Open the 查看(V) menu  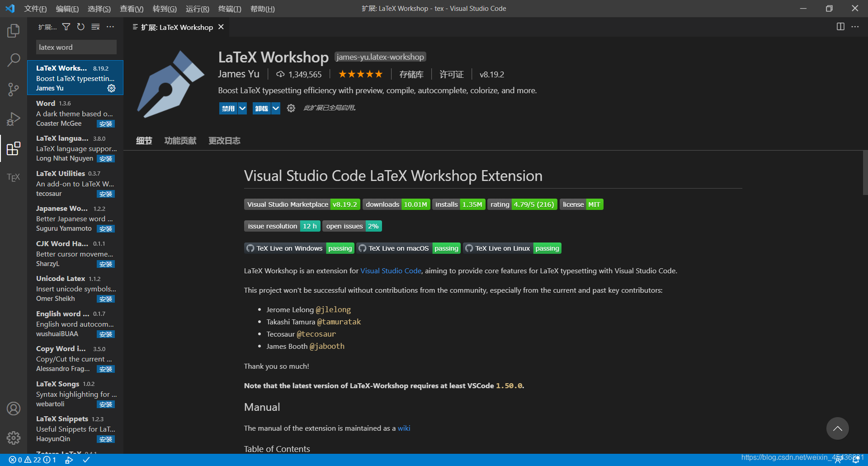(x=132, y=9)
